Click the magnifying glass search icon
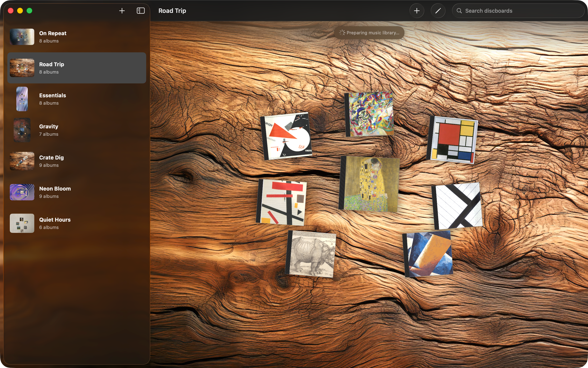Image resolution: width=588 pixels, height=368 pixels. 459,11
